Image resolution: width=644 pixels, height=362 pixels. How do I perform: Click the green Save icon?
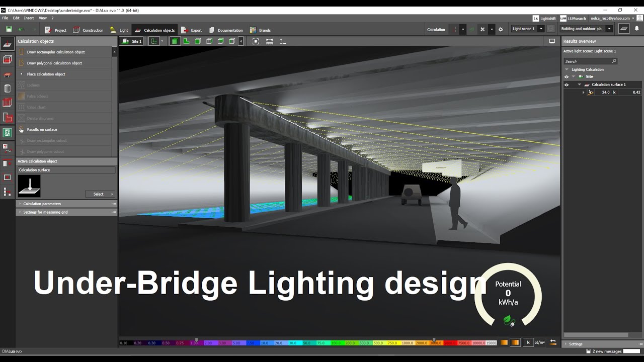pyautogui.click(x=9, y=30)
